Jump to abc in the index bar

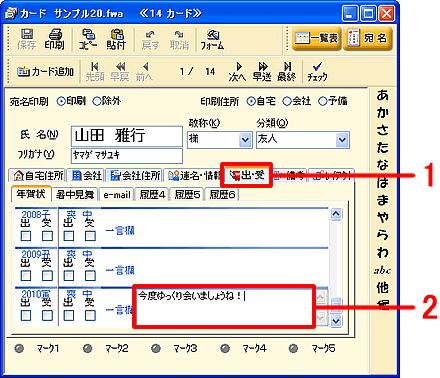pyautogui.click(x=382, y=270)
